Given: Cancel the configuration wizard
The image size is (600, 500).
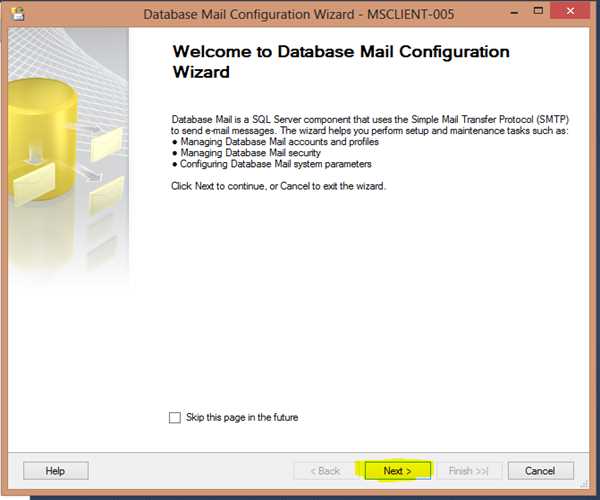Looking at the screenshot, I should [x=540, y=470].
